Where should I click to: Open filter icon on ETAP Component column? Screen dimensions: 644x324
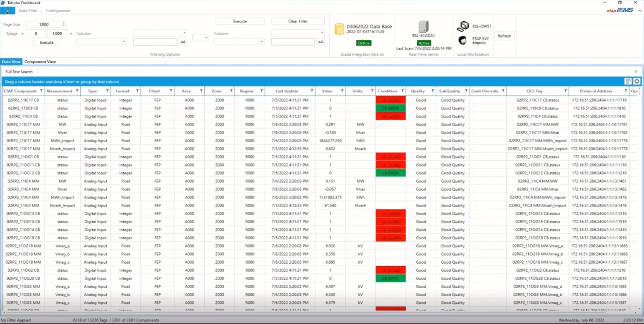coord(41,91)
